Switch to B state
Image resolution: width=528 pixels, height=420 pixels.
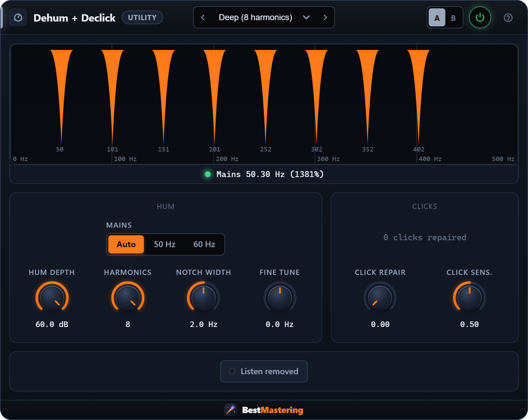(453, 18)
